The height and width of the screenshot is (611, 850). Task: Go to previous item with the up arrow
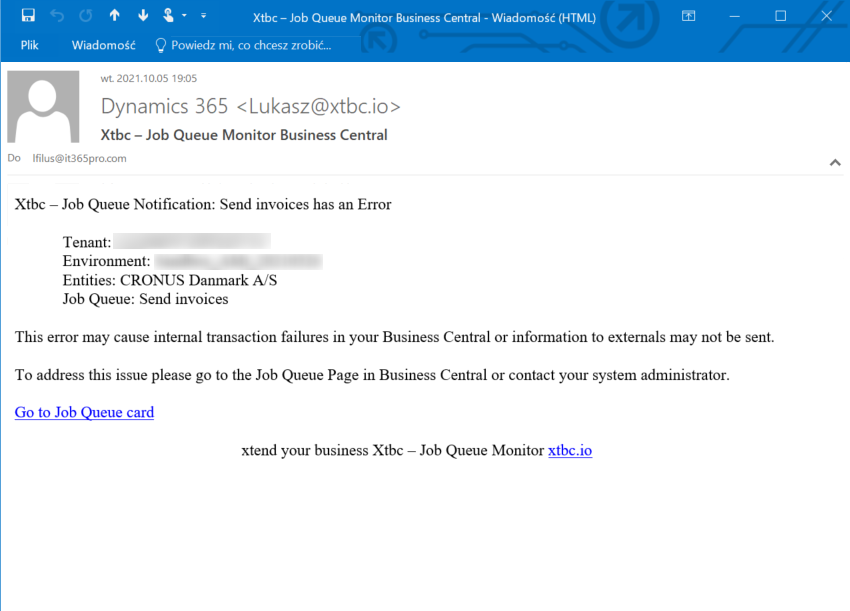(x=113, y=15)
